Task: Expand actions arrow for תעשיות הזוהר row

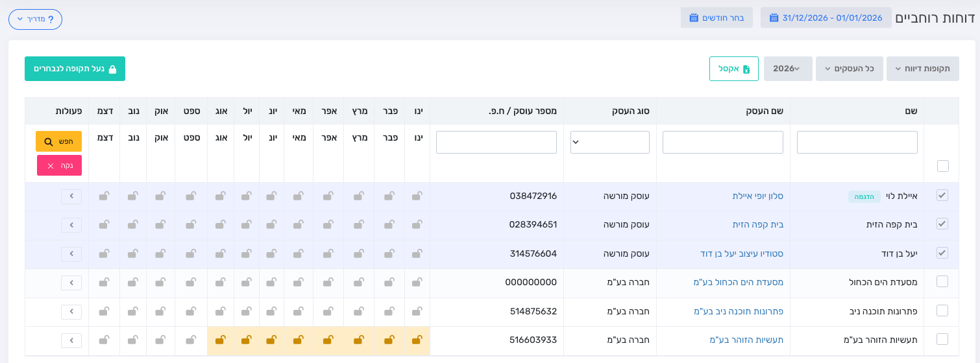Action: (71, 340)
